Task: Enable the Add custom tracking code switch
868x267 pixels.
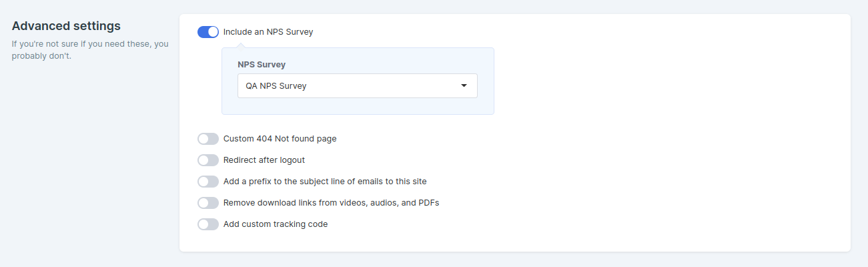Action: (x=208, y=224)
